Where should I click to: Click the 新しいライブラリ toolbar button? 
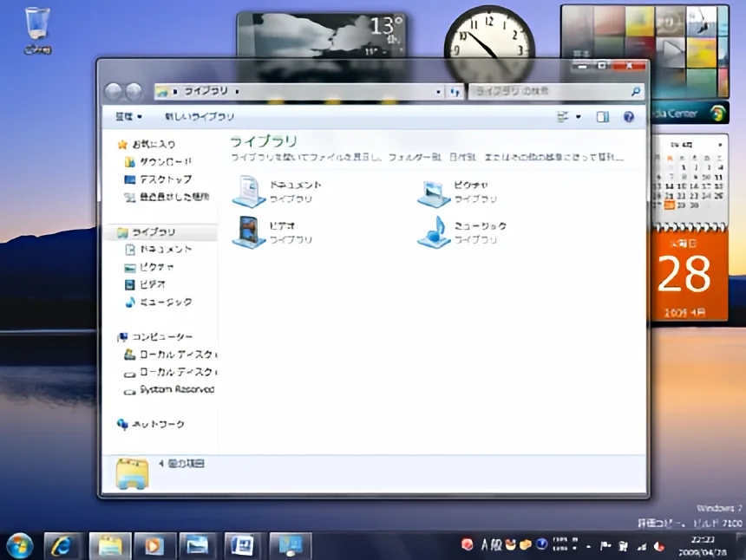click(200, 117)
